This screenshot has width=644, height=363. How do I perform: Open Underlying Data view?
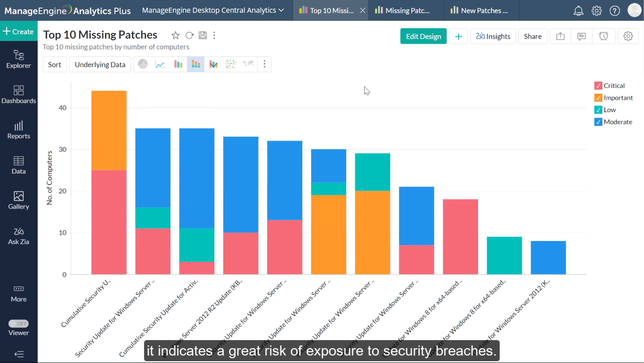(x=100, y=65)
